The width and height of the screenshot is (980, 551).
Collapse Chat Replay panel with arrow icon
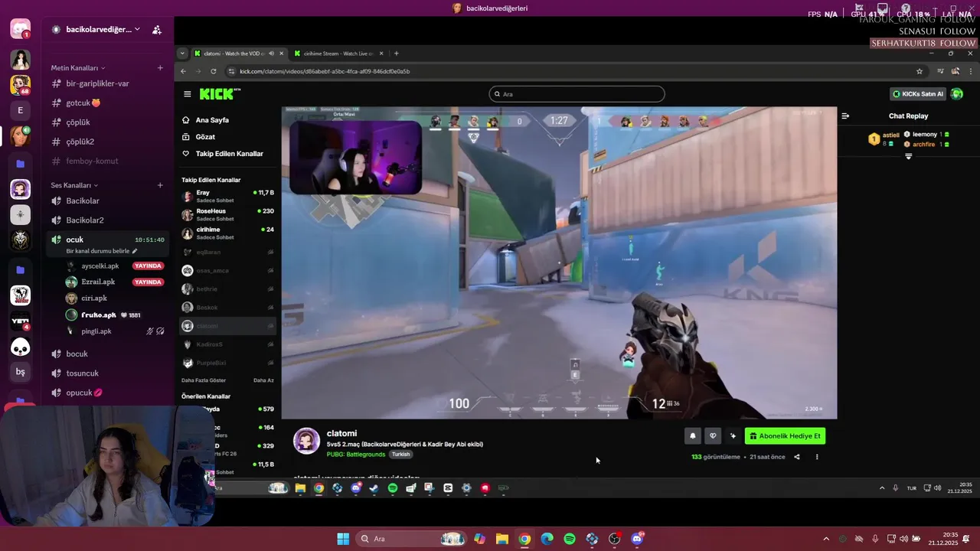coord(845,116)
